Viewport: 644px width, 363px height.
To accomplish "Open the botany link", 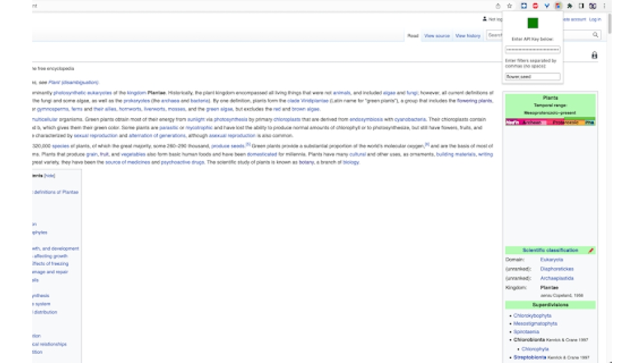I will point(307,162).
